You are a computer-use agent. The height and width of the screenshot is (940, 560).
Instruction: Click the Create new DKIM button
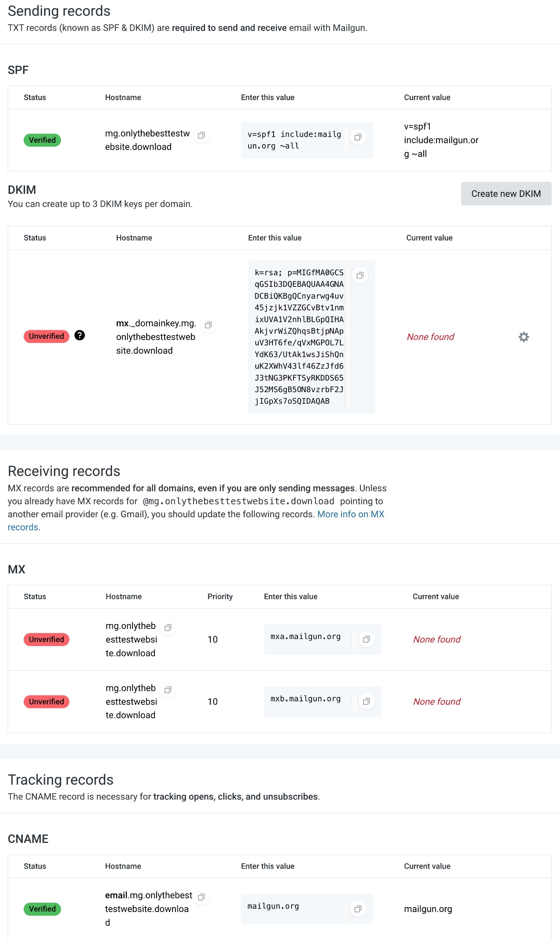pos(506,194)
